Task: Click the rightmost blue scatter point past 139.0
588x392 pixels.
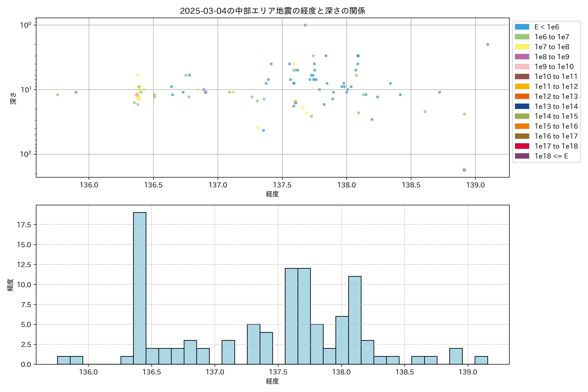Action: coord(488,44)
